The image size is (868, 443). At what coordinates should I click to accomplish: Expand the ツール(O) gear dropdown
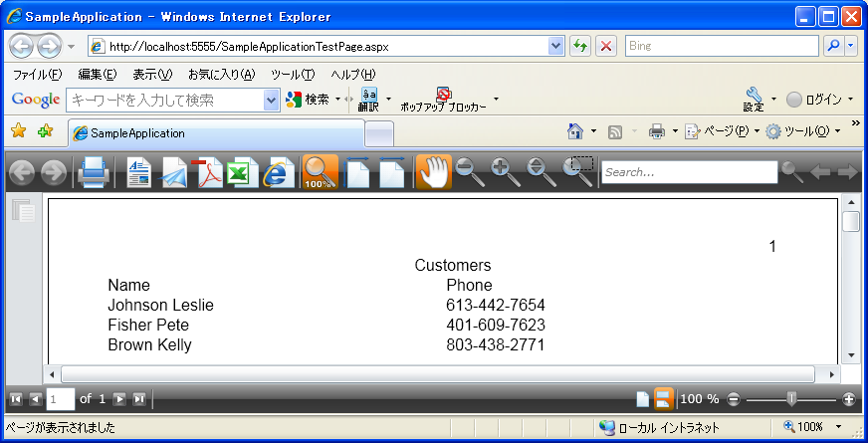coord(837,131)
